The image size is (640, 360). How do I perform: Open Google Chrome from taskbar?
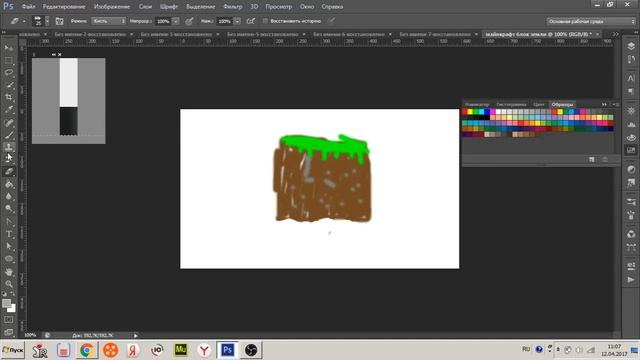87,350
